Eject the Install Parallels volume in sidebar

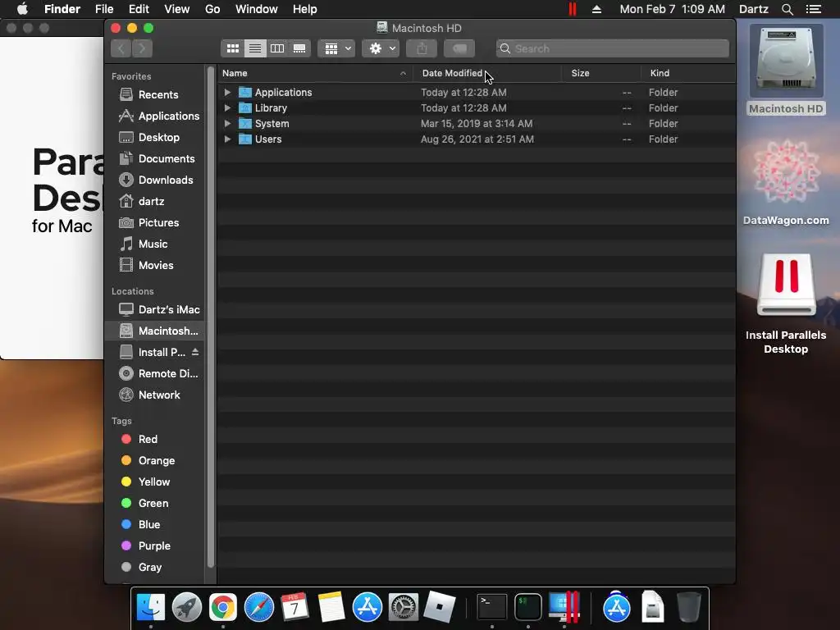pos(195,352)
